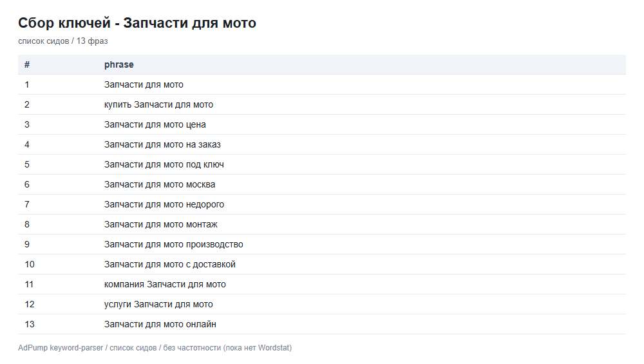Select 'Запчасти для мото онлайн' row
Image resolution: width=644 pixels, height=364 pixels.
(321, 324)
